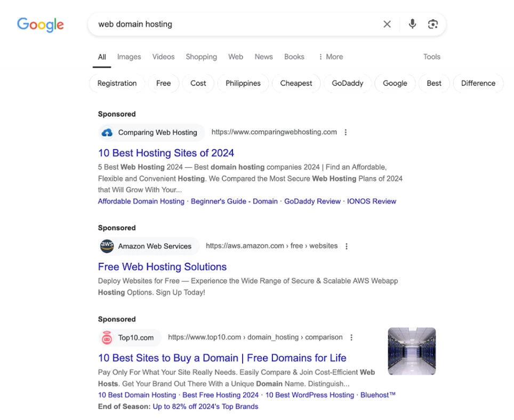Start voice search with microphone icon
This screenshot has height=420, width=514.
[x=412, y=24]
